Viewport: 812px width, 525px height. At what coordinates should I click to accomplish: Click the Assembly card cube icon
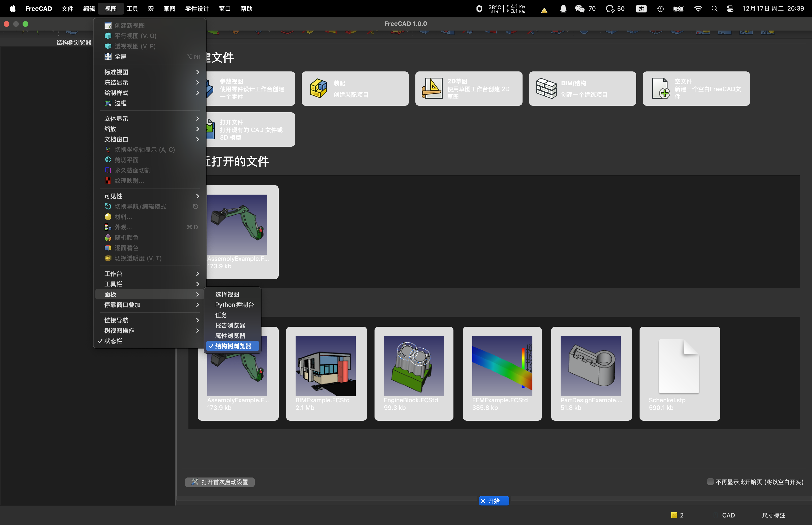coord(319,88)
